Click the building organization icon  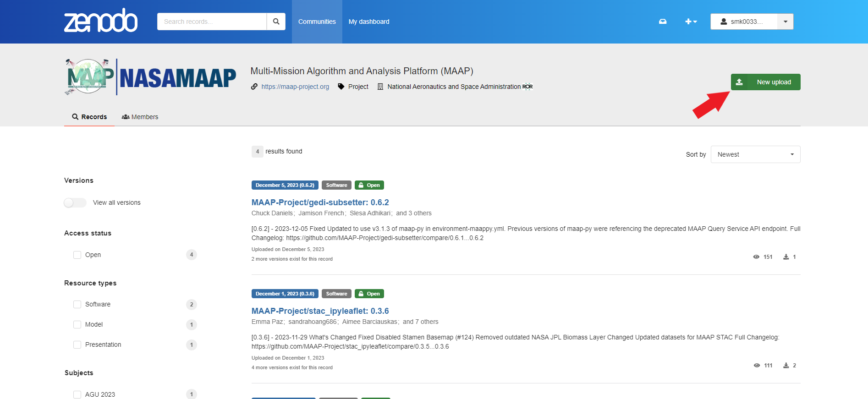(380, 87)
